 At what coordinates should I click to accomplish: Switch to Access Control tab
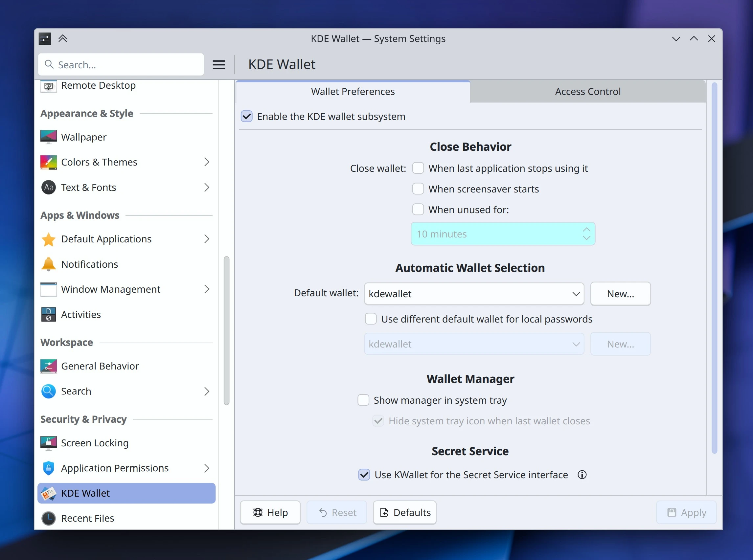coord(587,91)
